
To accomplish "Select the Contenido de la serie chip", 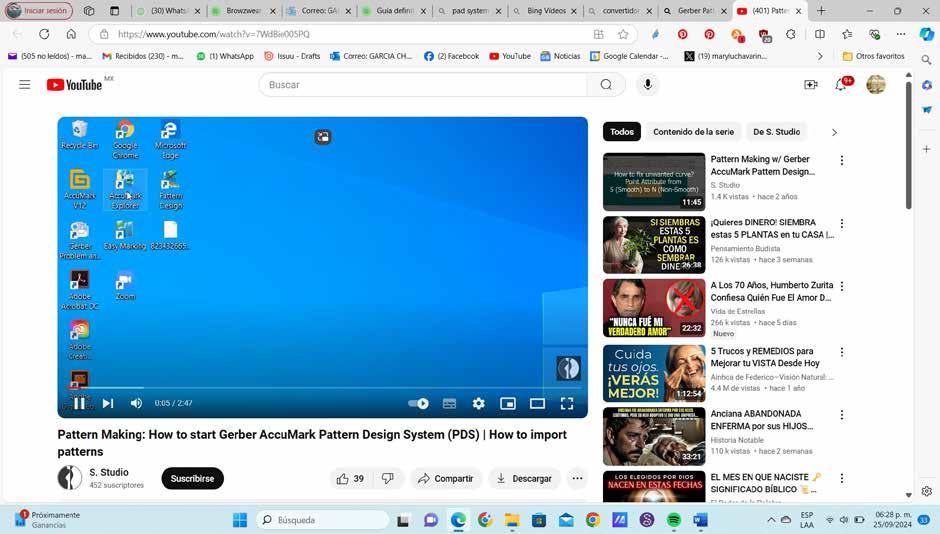I will pyautogui.click(x=693, y=132).
